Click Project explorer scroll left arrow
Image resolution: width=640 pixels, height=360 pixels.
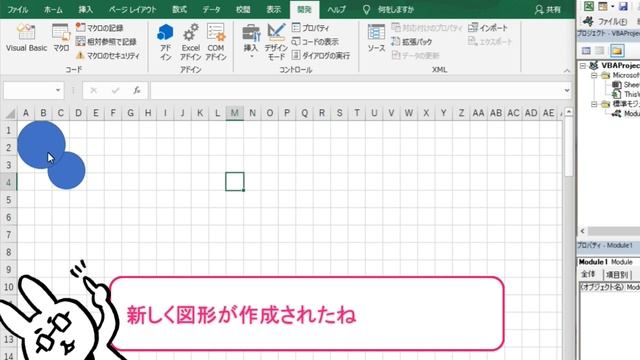click(x=582, y=231)
